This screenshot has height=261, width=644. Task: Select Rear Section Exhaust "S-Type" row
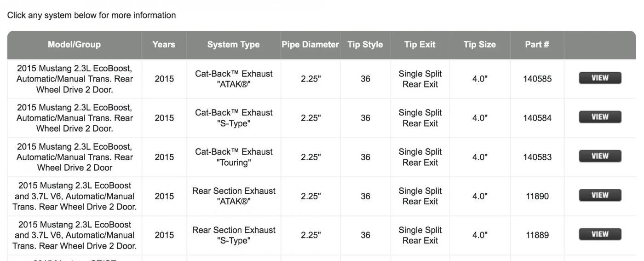click(x=322, y=235)
